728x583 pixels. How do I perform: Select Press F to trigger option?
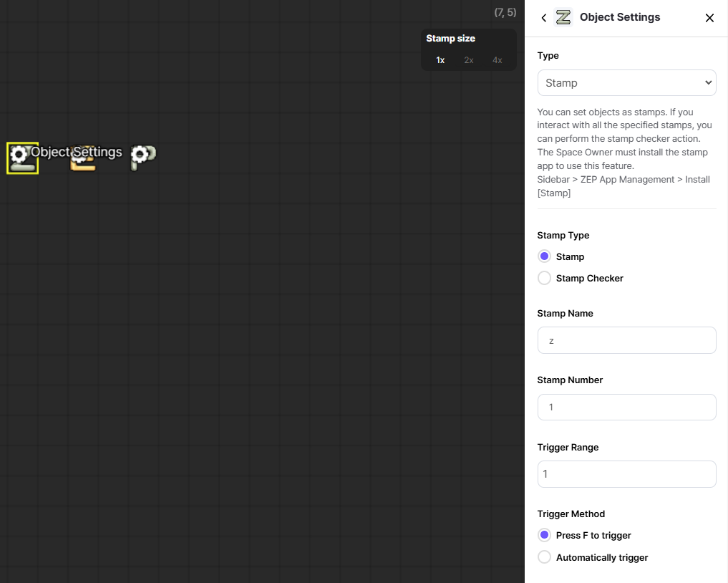[545, 535]
